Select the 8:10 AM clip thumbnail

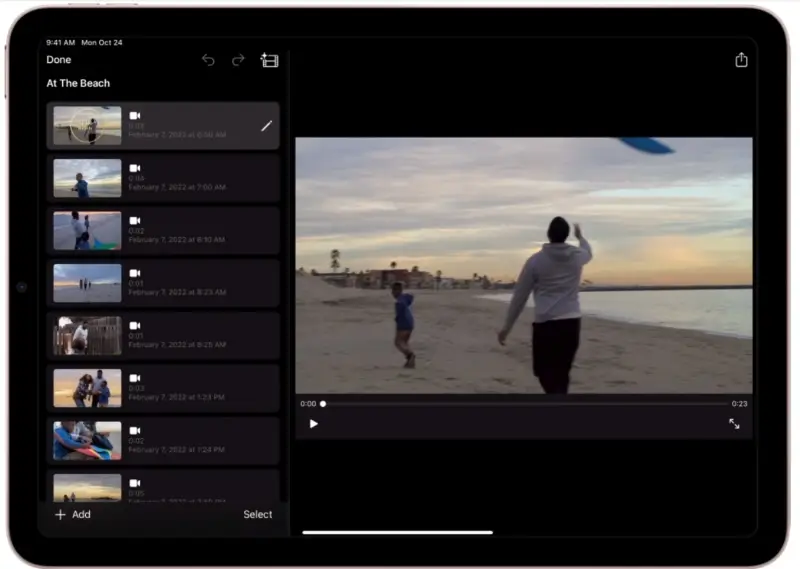click(87, 231)
